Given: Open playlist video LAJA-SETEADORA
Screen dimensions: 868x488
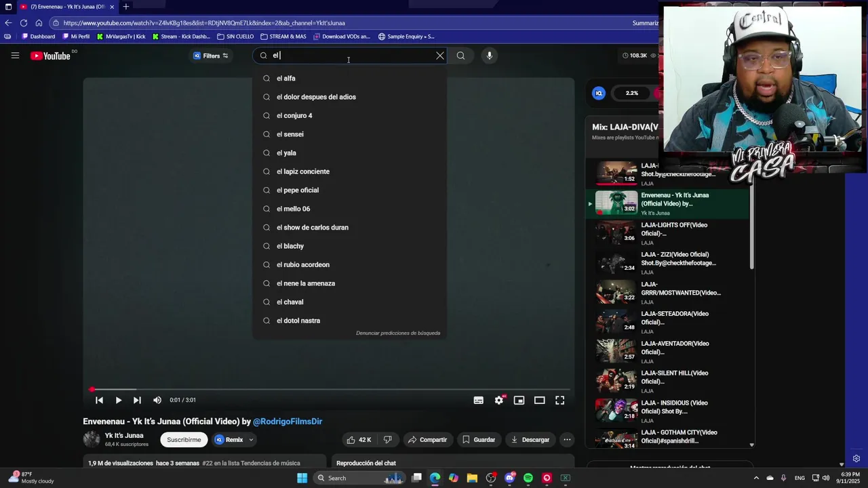Looking at the screenshot, I should click(x=668, y=323).
